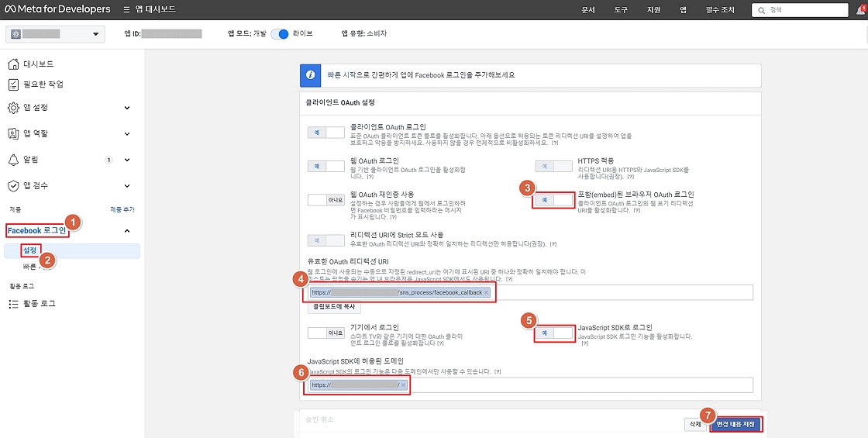Expand the 알림 section chevron

(127, 160)
